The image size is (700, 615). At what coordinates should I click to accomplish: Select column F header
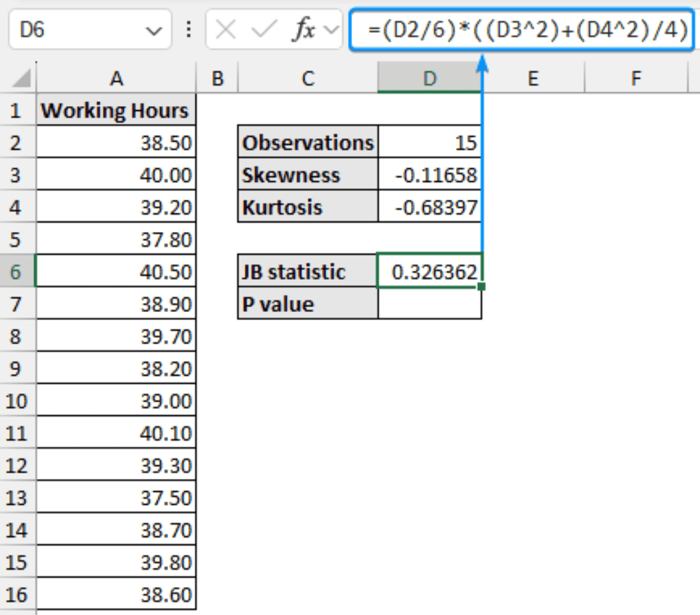(636, 79)
